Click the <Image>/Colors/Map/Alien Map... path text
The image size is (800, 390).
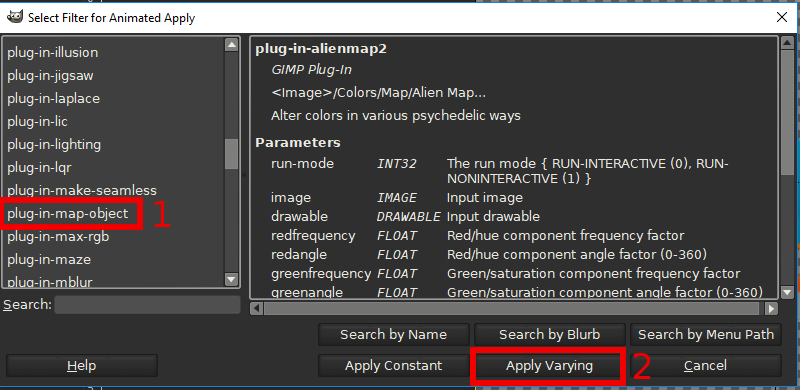[379, 93]
